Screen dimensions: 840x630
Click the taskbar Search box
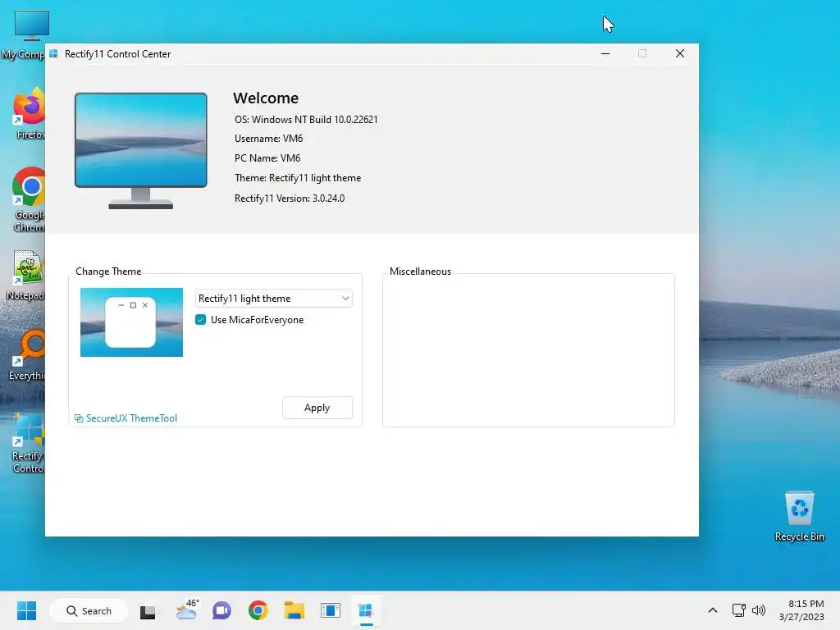point(89,610)
